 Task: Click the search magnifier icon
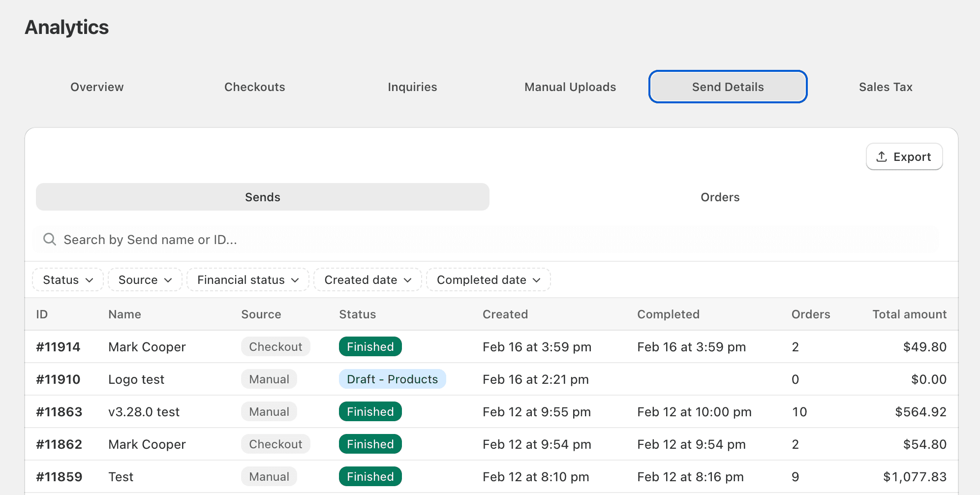(50, 240)
